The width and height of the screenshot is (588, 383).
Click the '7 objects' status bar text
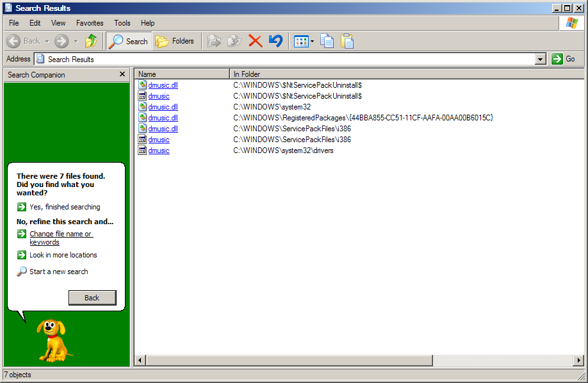(18, 375)
